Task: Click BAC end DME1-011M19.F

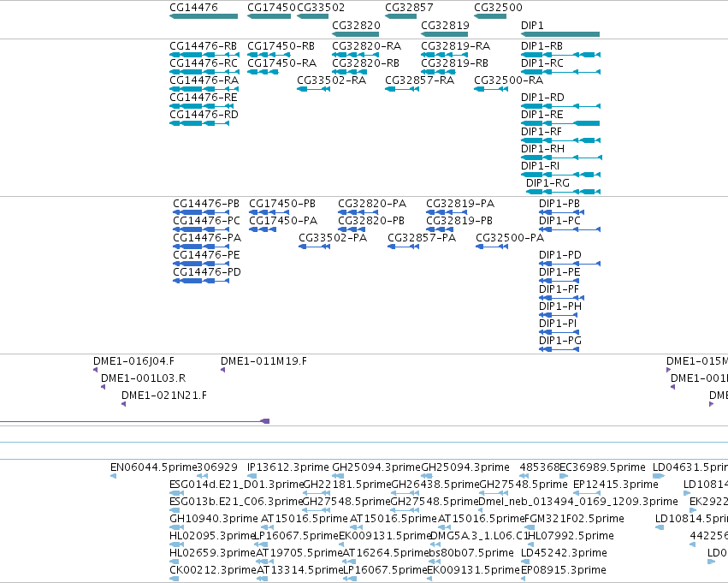Action: tap(223, 370)
